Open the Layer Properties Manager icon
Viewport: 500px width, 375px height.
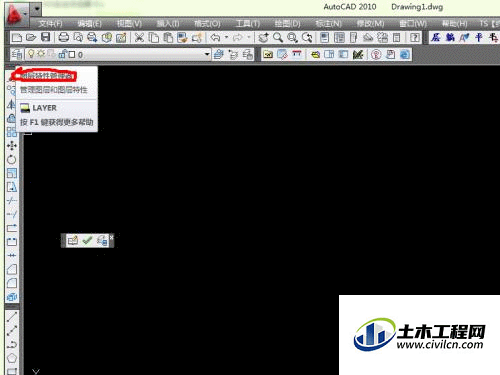coord(17,54)
